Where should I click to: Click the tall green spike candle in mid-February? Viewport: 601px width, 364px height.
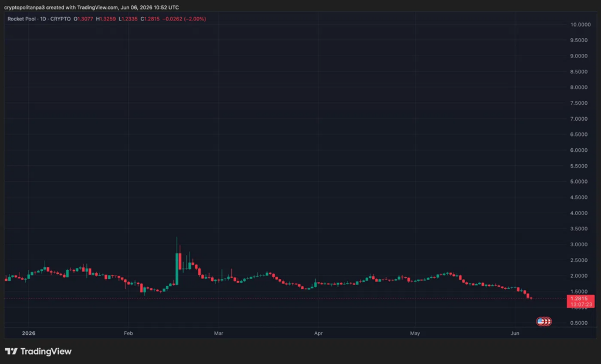[x=177, y=268]
